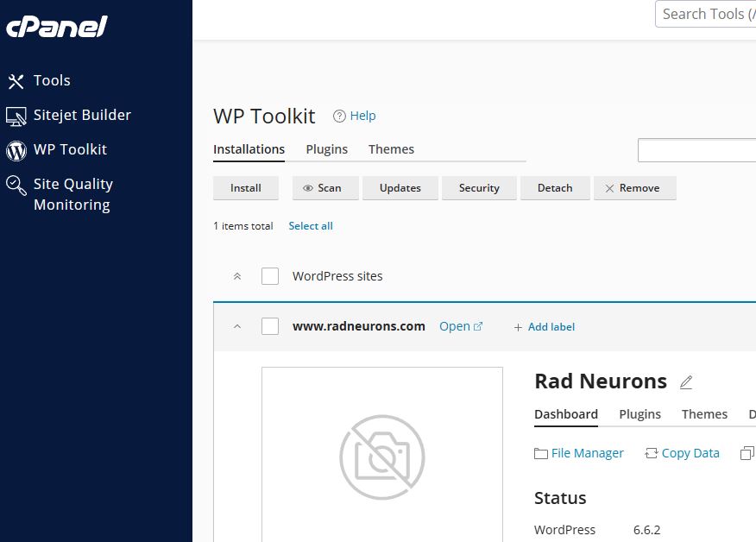This screenshot has width=756, height=542.
Task: Click the no-screenshot camera placeholder
Action: pyautogui.click(x=381, y=457)
